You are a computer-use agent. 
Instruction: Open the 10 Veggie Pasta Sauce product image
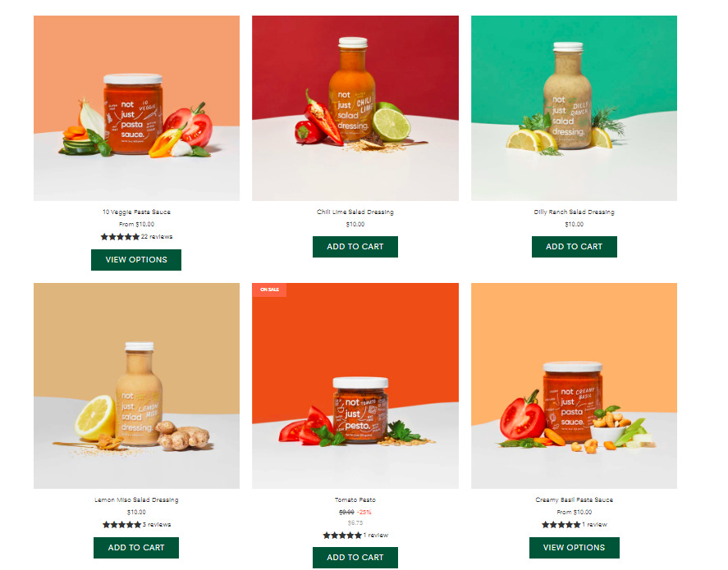coord(136,108)
